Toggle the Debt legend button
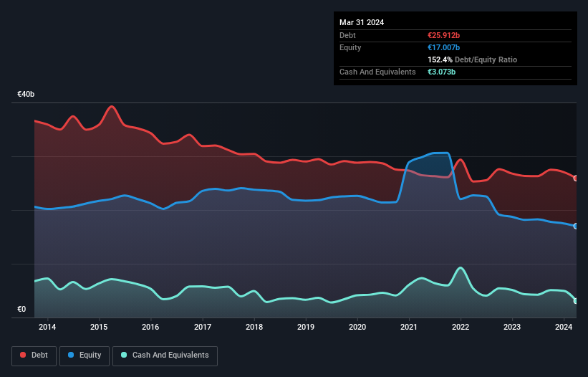Viewport: 588px width, 377px height. pyautogui.click(x=34, y=355)
